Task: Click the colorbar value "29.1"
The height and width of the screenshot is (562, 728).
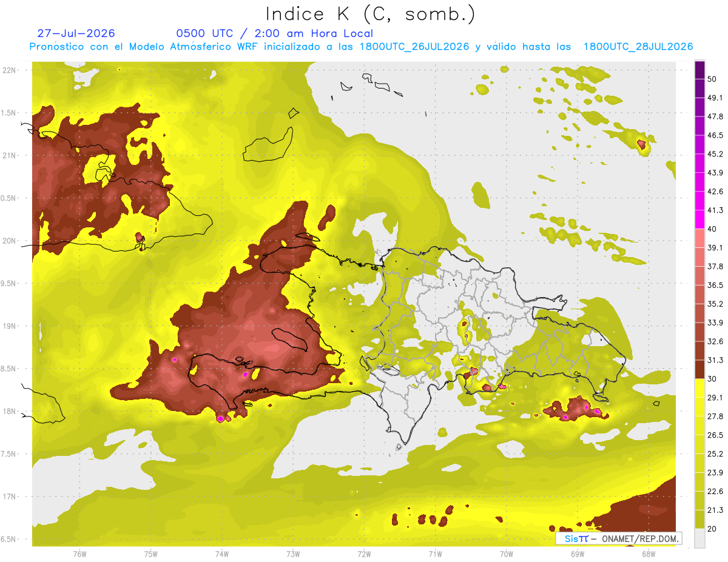Action: click(x=715, y=398)
